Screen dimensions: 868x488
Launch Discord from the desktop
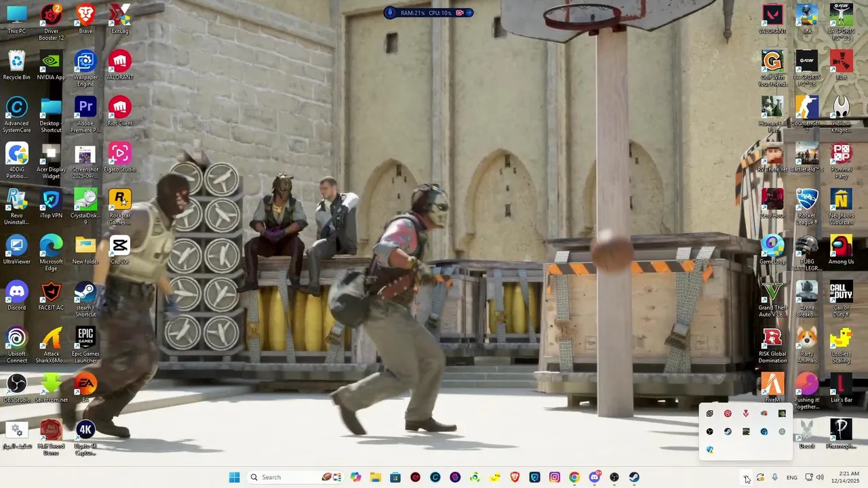tap(16, 296)
